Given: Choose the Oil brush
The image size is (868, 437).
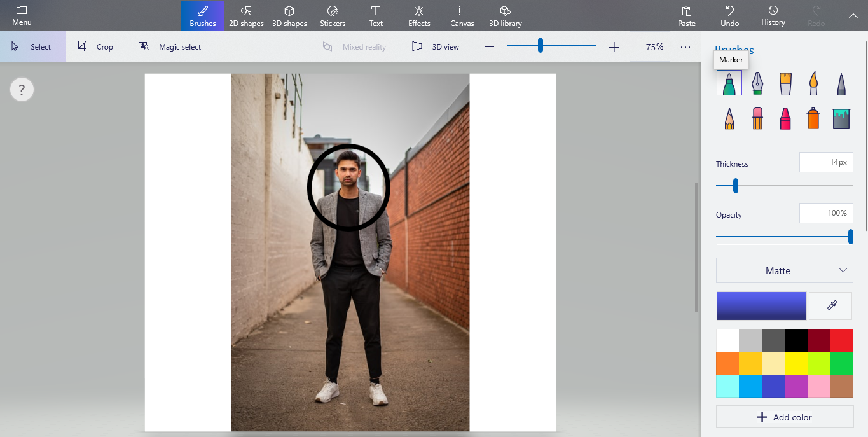Looking at the screenshot, I should pyautogui.click(x=785, y=83).
